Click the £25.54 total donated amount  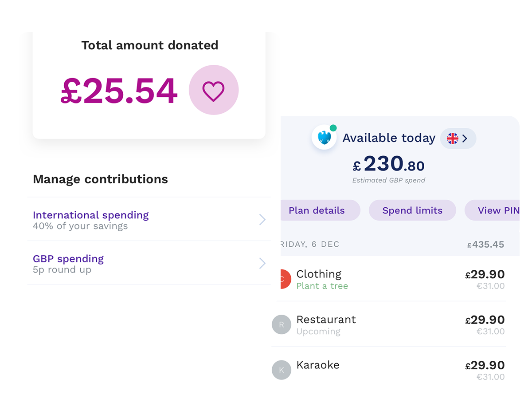coord(119,91)
